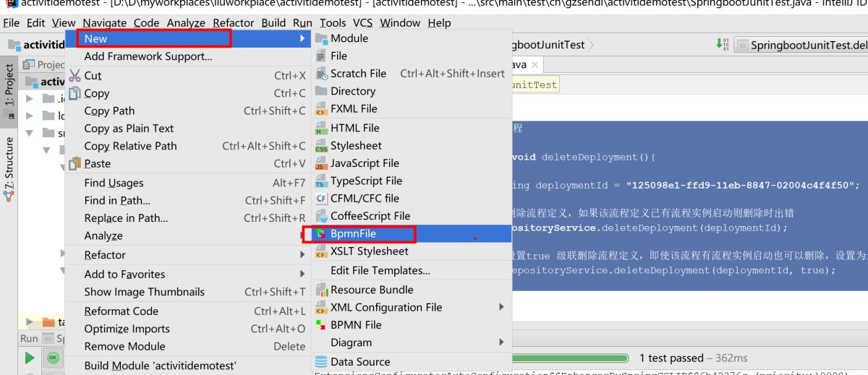
Task: Expand the Diagram submenu
Action: (x=412, y=342)
